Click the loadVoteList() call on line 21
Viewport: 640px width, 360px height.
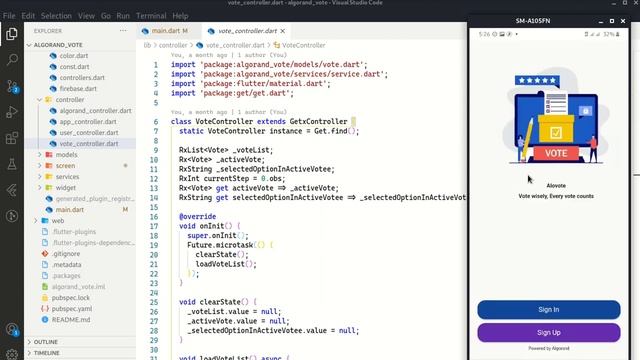[x=226, y=264]
